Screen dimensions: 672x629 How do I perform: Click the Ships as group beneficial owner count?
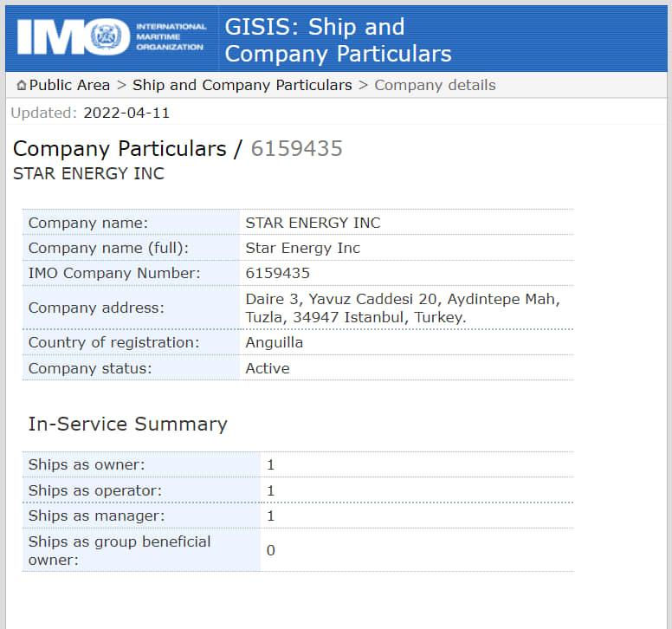tap(270, 550)
